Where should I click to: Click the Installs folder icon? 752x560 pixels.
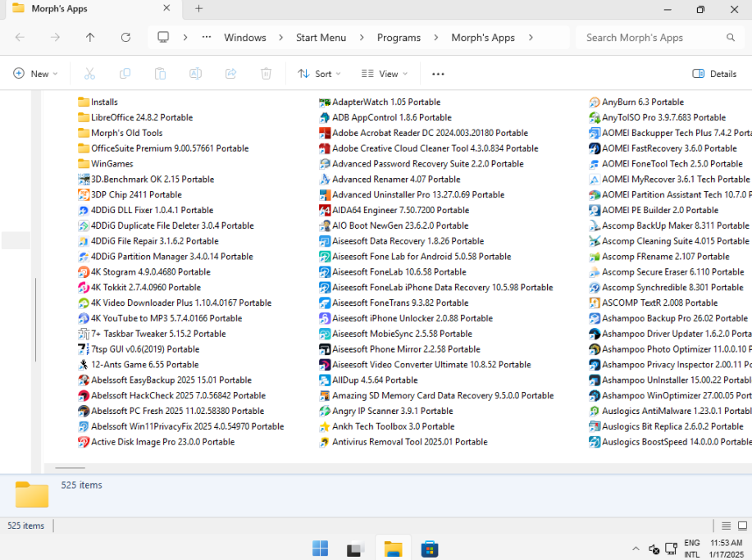coord(84,102)
